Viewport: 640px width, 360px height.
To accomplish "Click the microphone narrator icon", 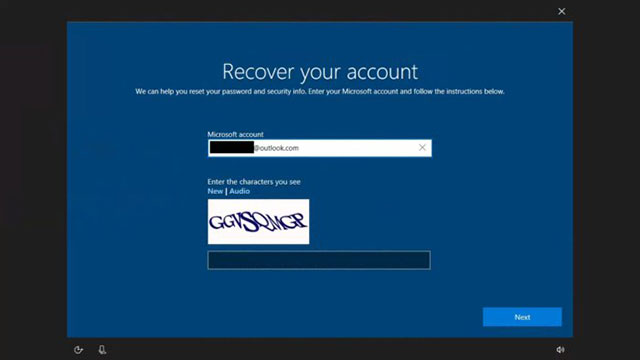I will point(102,350).
